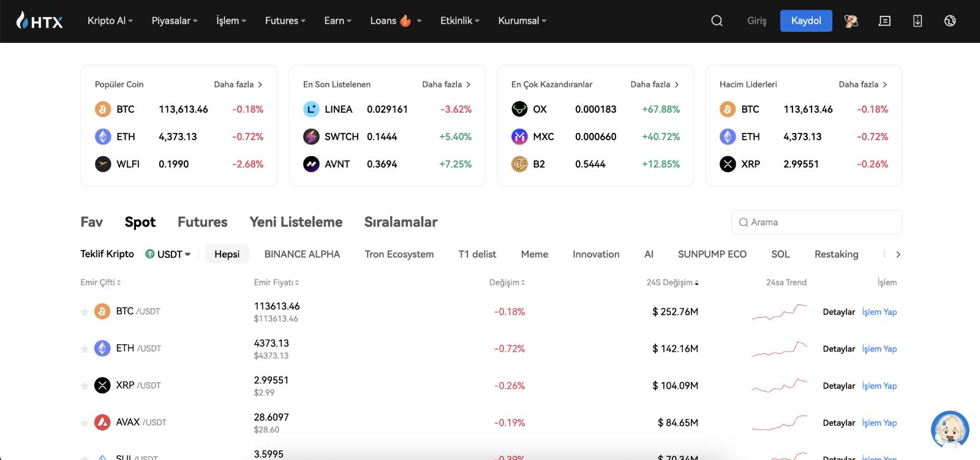980x460 pixels.
Task: Expand the Earn menu
Action: [338, 21]
